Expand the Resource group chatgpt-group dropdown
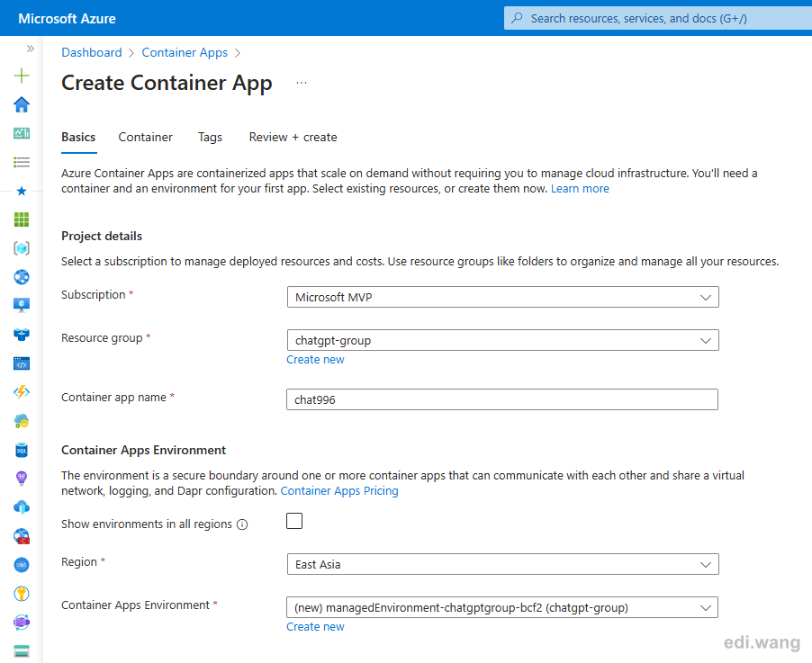 (503, 341)
